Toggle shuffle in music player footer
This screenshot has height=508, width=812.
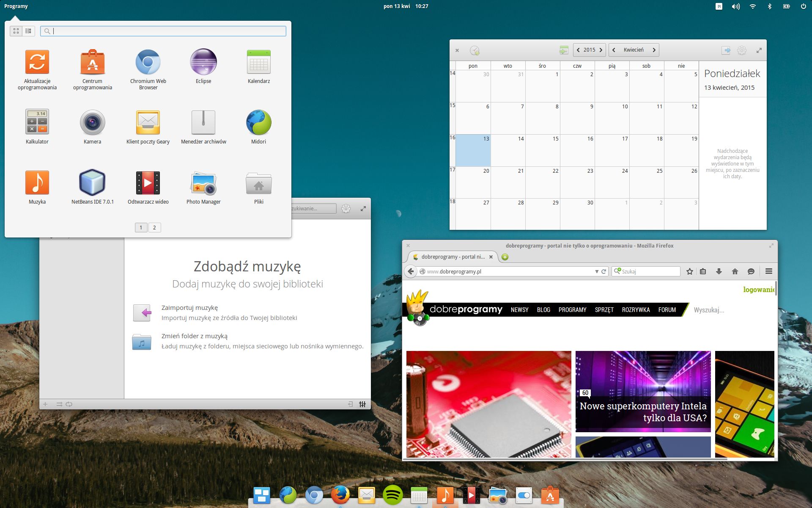pos(59,404)
